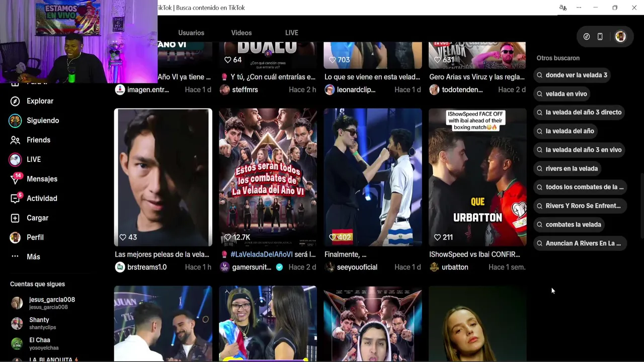Play 'Las mejores peleas de la vela...' video
Image resolution: width=644 pixels, height=362 pixels.
point(163,177)
